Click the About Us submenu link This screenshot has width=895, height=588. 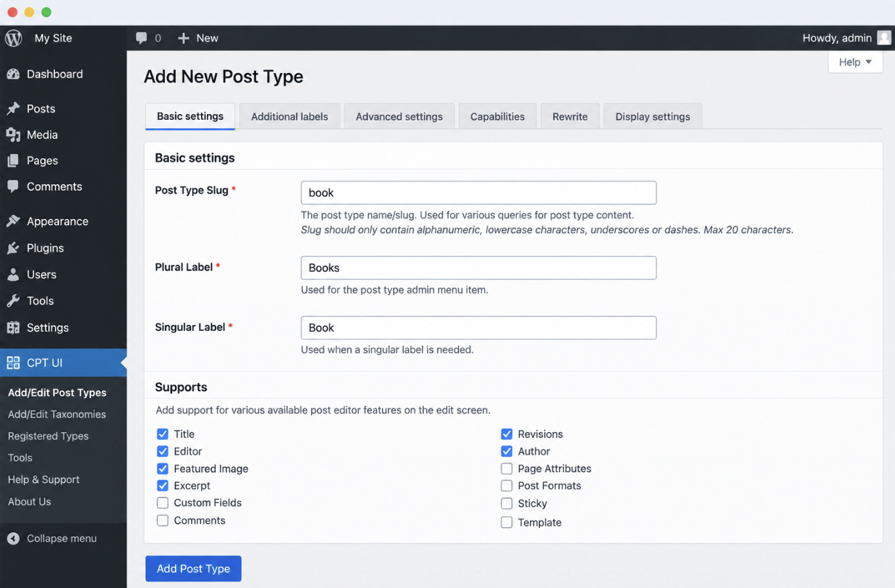click(29, 502)
